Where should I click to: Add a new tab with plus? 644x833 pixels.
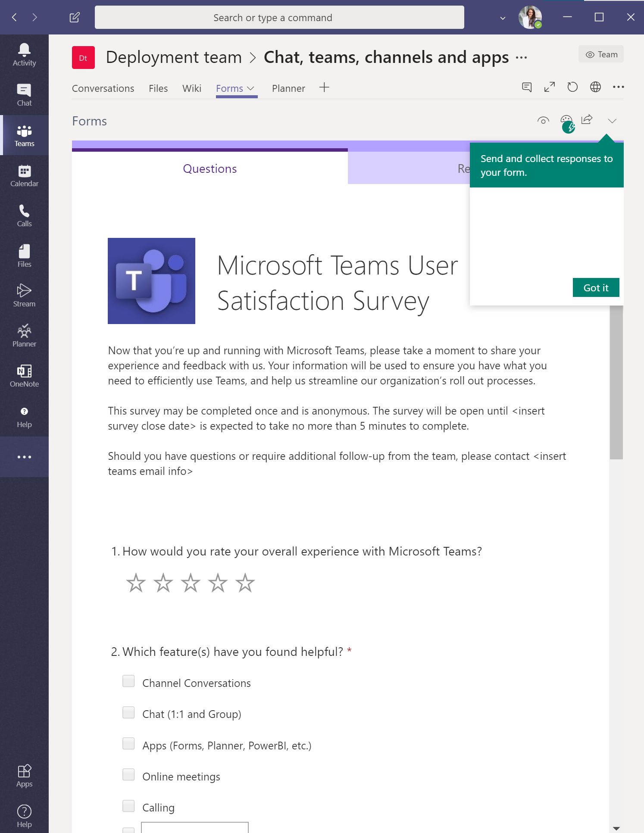[x=324, y=87]
